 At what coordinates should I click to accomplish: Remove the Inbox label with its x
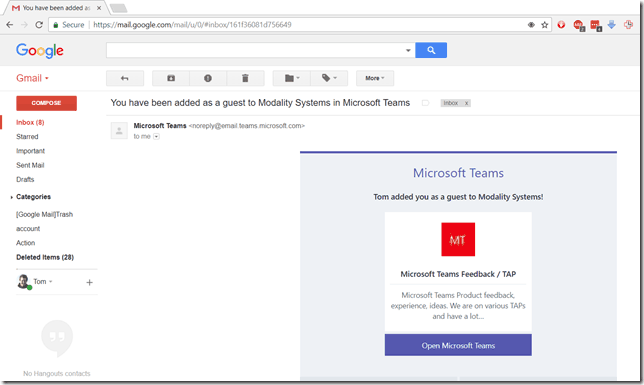tap(467, 103)
